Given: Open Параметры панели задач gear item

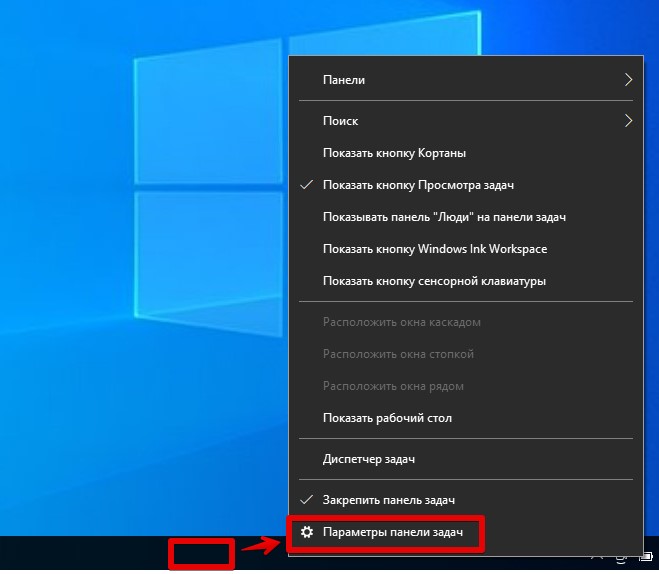Looking at the screenshot, I should (466, 532).
